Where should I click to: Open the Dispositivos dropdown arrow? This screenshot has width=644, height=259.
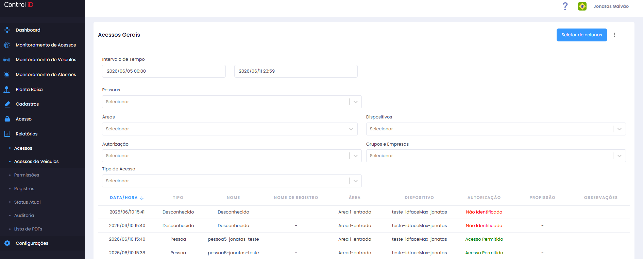(x=619, y=129)
